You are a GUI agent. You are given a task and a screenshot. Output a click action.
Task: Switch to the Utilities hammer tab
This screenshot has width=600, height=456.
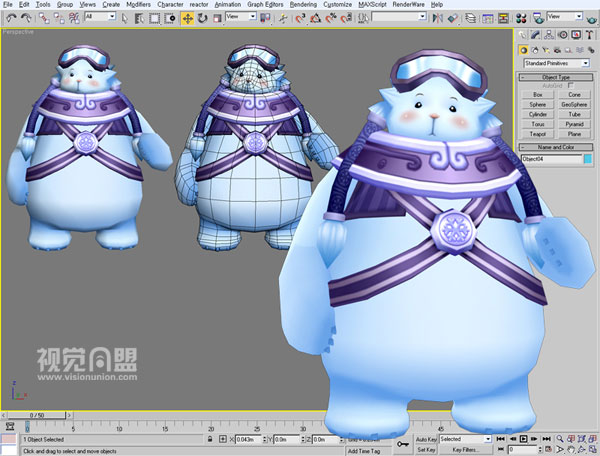click(590, 34)
